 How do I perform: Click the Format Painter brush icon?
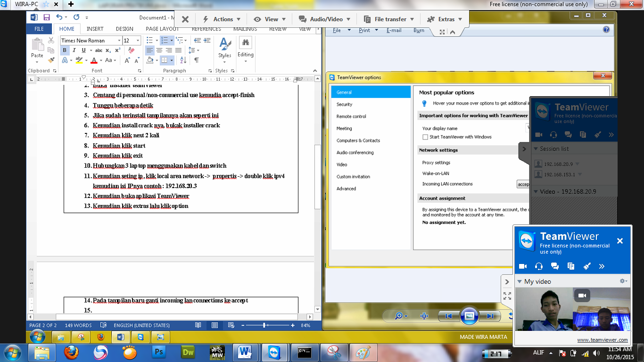[51, 60]
